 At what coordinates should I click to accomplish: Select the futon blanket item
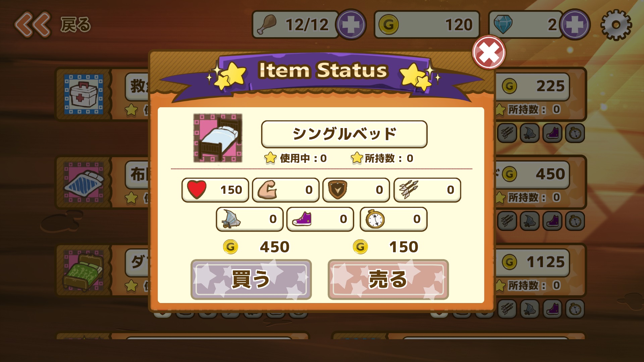[x=84, y=182]
